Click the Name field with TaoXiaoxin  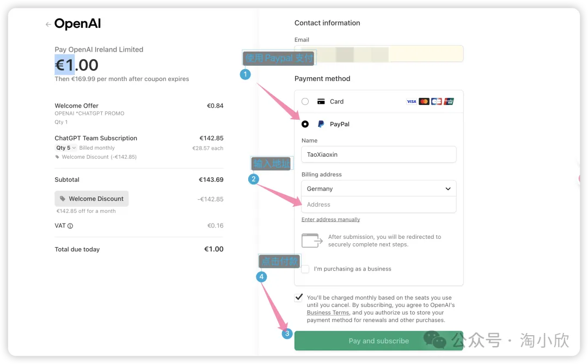[x=379, y=155]
